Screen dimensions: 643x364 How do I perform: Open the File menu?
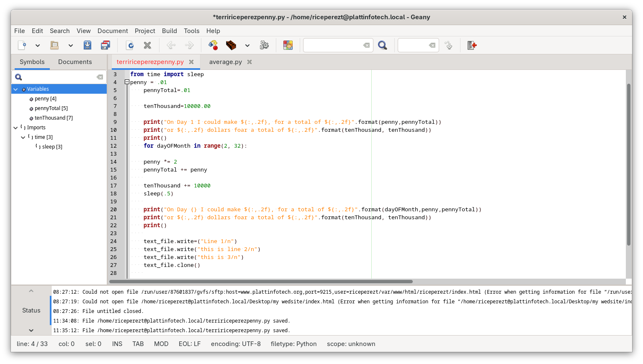pyautogui.click(x=19, y=31)
